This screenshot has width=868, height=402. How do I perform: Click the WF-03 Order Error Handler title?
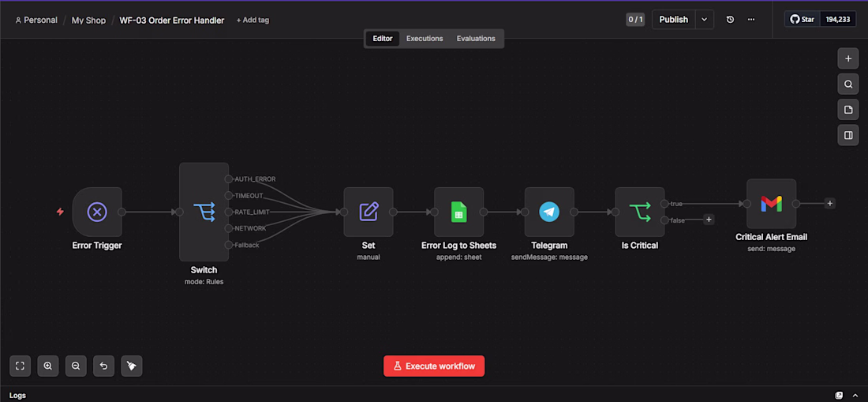(x=171, y=20)
